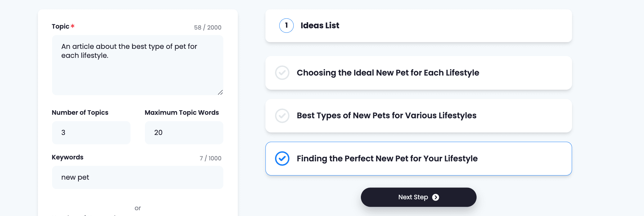Click the Next Step button
Image resolution: width=644 pixels, height=216 pixels.
pos(418,197)
